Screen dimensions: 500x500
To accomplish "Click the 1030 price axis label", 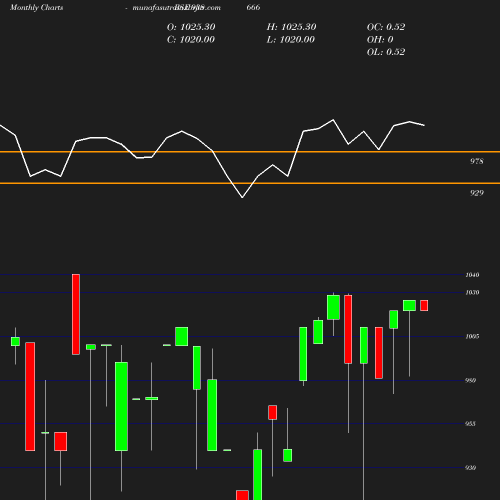I will 472,292.
